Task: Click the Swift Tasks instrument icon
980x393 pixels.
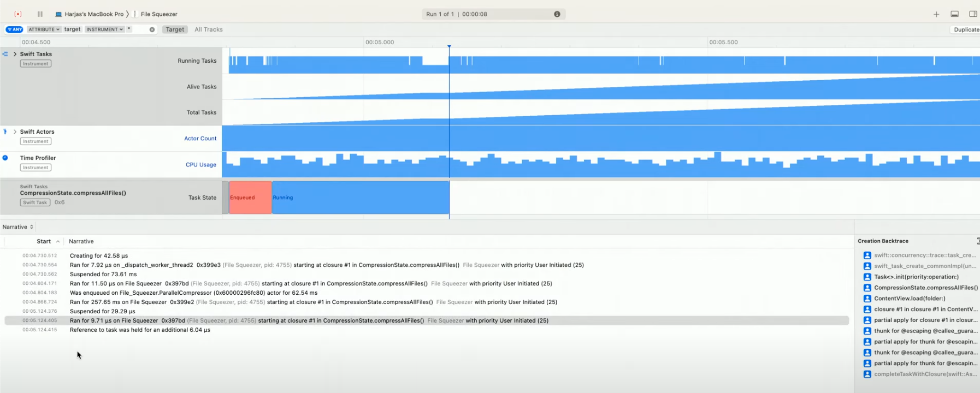Action: point(5,54)
